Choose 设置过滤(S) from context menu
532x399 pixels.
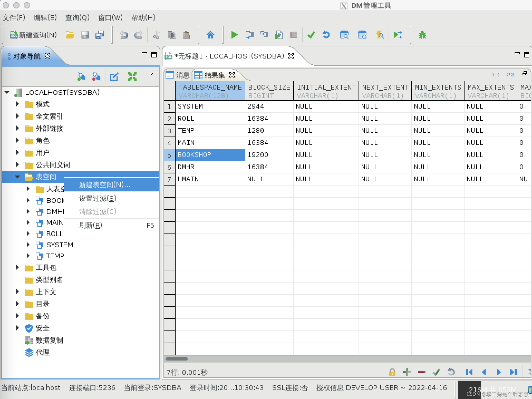(112, 198)
